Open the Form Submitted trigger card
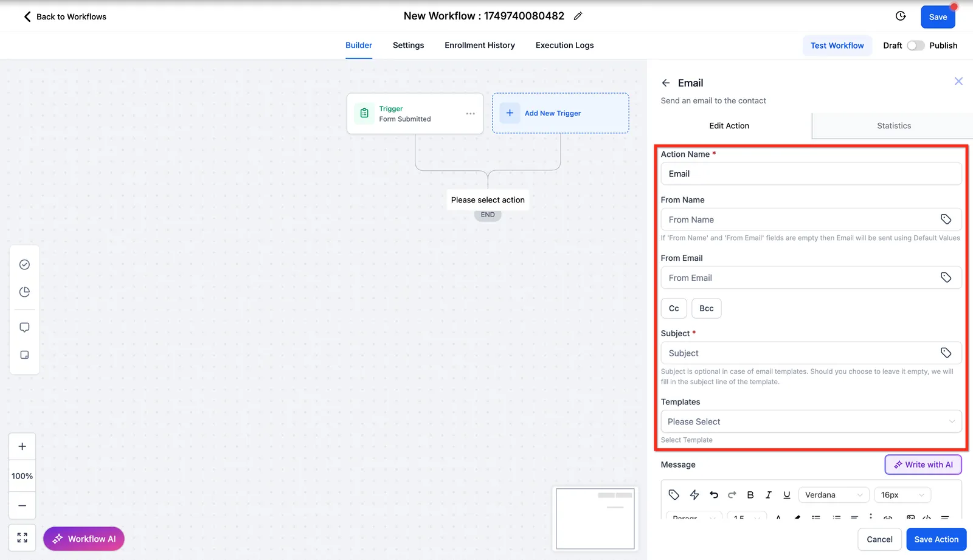This screenshot has height=560, width=973. [415, 114]
